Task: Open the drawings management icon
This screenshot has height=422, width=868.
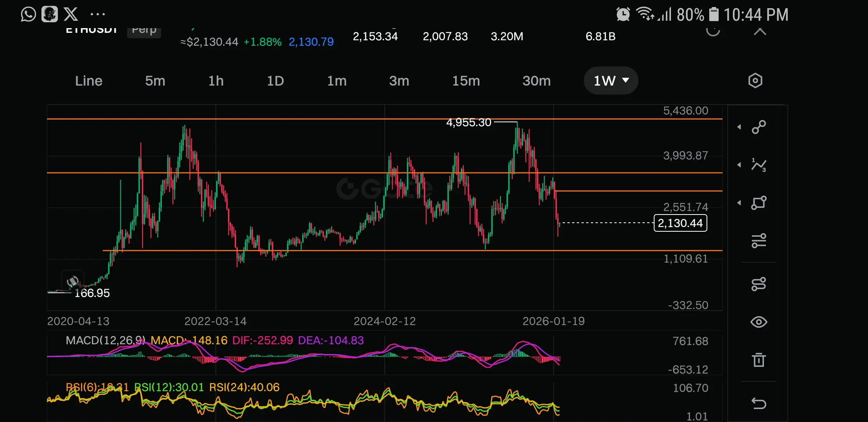Action: pos(759,284)
